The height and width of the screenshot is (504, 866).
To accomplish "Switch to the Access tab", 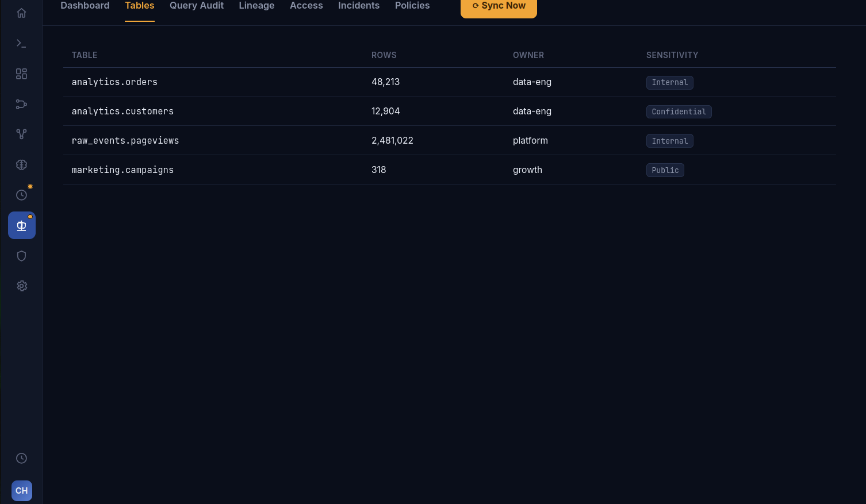I will click(x=306, y=6).
